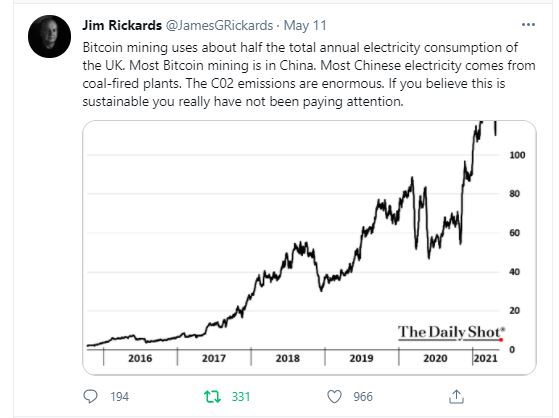Open the chart image in the tweet

point(309,248)
